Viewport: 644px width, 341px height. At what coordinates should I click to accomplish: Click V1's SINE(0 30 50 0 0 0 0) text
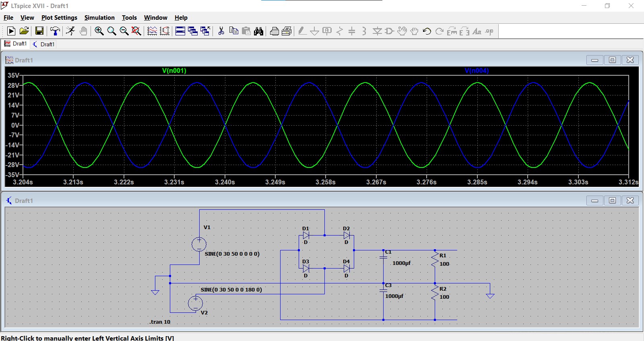pos(232,254)
